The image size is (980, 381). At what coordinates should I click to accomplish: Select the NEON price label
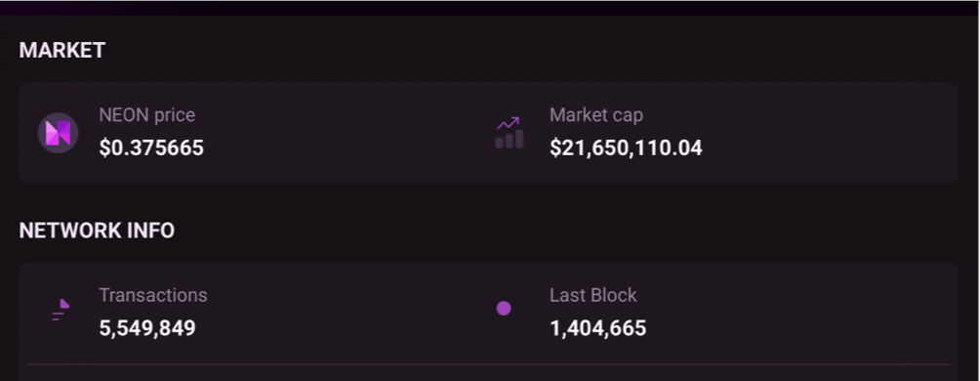(x=146, y=115)
